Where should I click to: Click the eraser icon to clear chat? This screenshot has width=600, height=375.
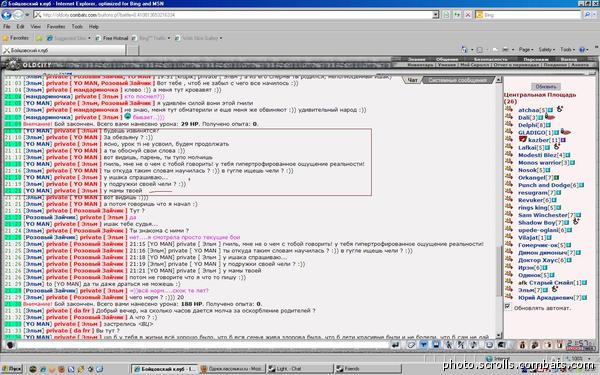411,345
